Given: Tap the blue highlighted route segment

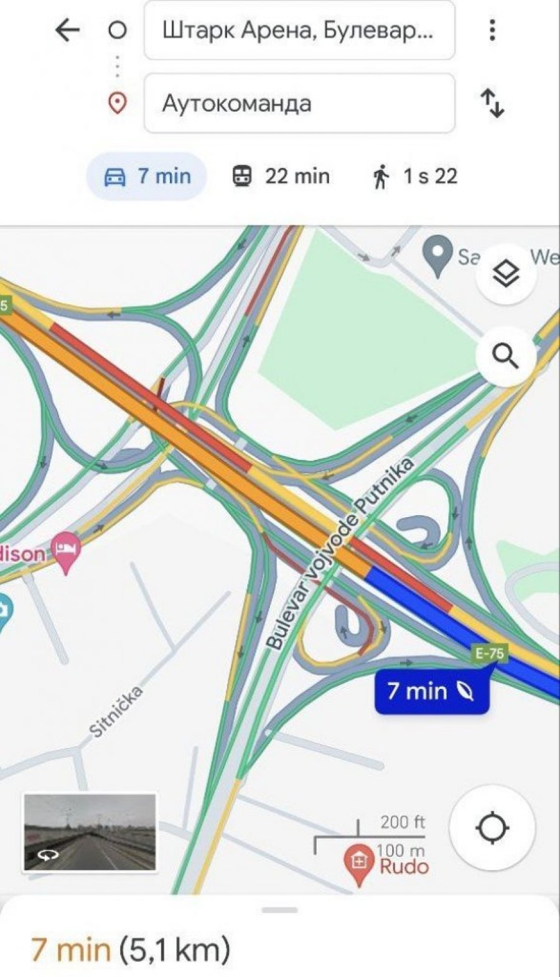Looking at the screenshot, I should [460, 629].
